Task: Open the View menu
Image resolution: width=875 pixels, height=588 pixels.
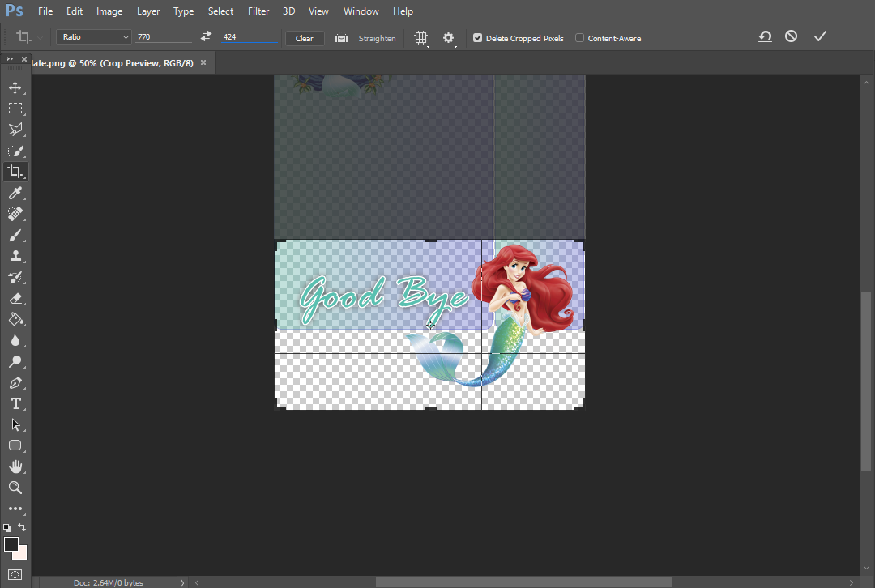Action: click(318, 11)
